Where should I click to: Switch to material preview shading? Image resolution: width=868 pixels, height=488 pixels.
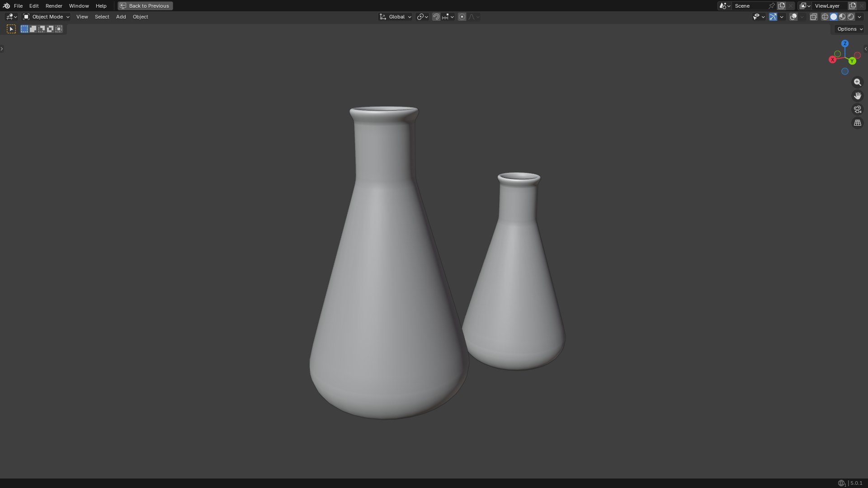click(842, 17)
